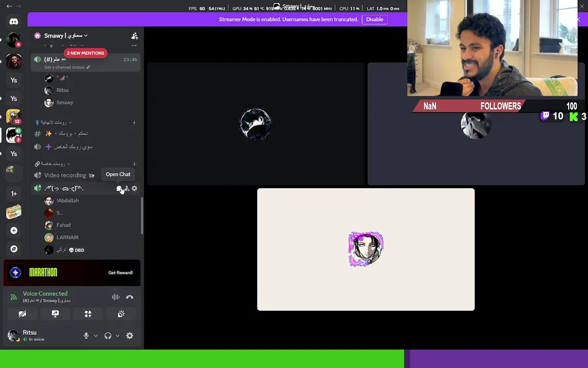Image resolution: width=588 pixels, height=368 pixels.
Task: Join the سوي رومك الخاص voice channel
Action: 86,147
